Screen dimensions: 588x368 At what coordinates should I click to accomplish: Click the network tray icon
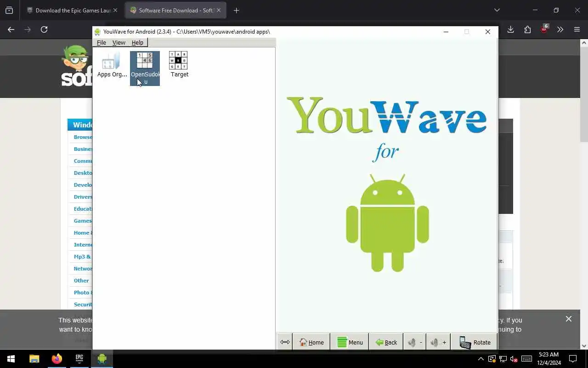(x=503, y=359)
